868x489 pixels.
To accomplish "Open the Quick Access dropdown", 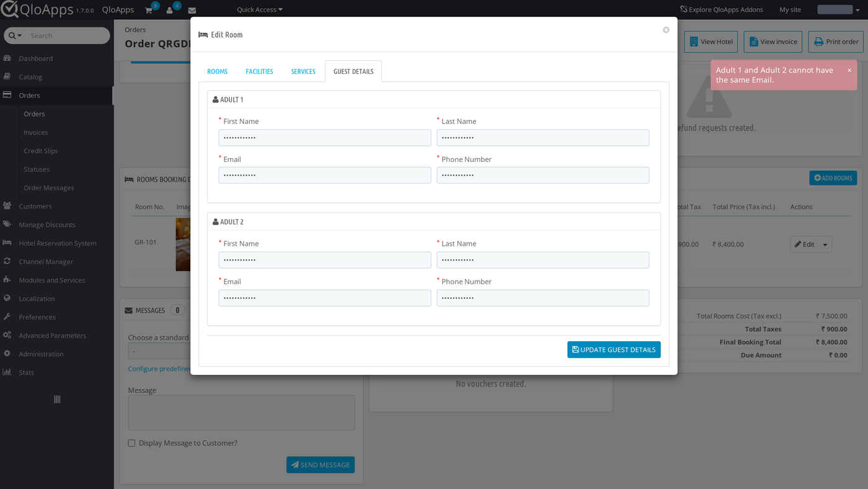I will point(260,10).
